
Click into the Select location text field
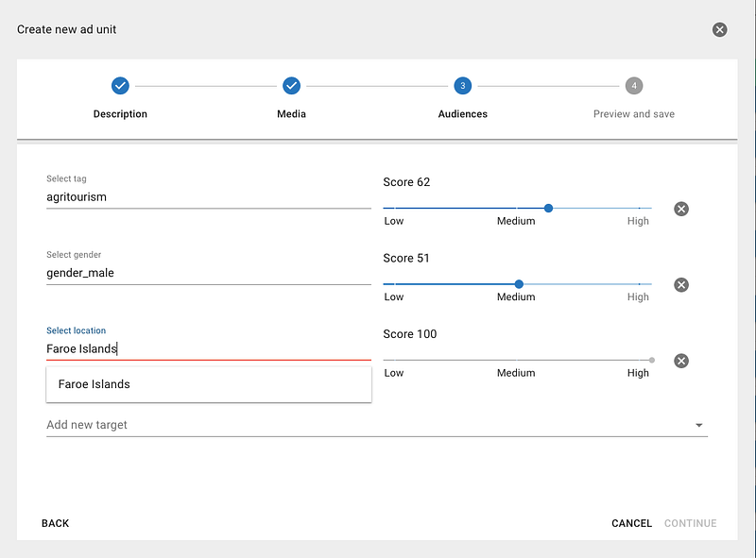point(208,349)
